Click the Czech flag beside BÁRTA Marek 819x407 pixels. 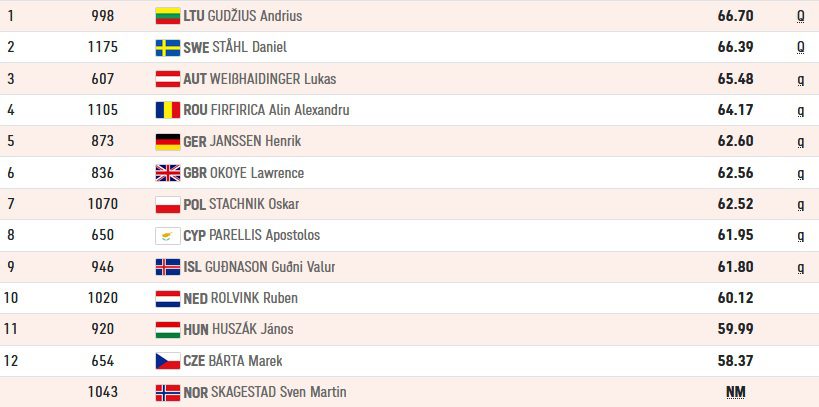point(168,361)
